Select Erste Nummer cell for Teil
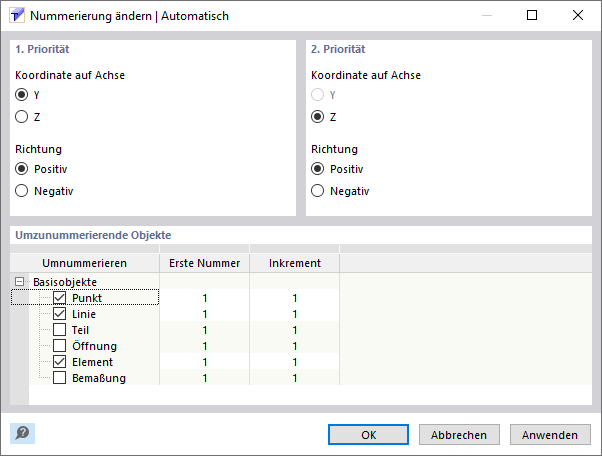602x456 pixels. [x=205, y=330]
